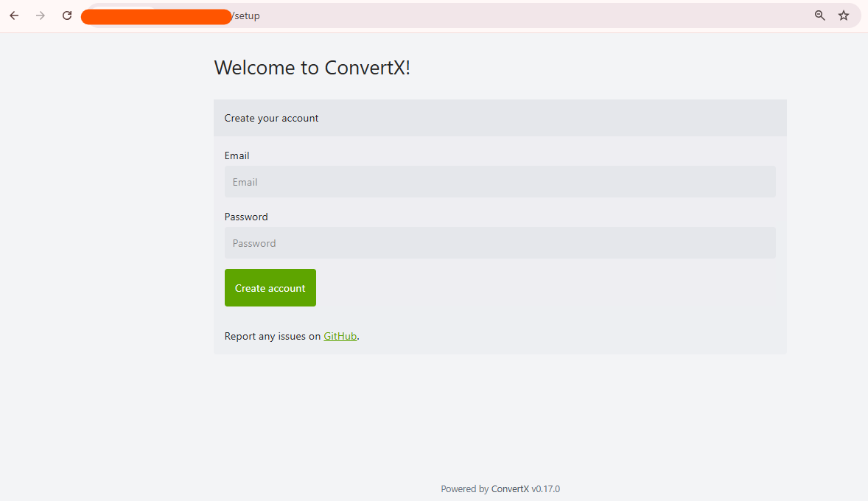Go back with the browser back arrow

[x=15, y=15]
